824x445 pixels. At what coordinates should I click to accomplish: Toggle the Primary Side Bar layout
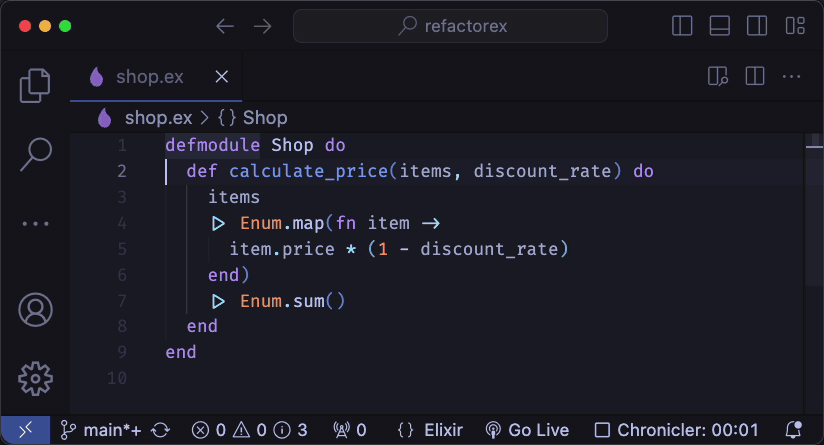point(683,26)
